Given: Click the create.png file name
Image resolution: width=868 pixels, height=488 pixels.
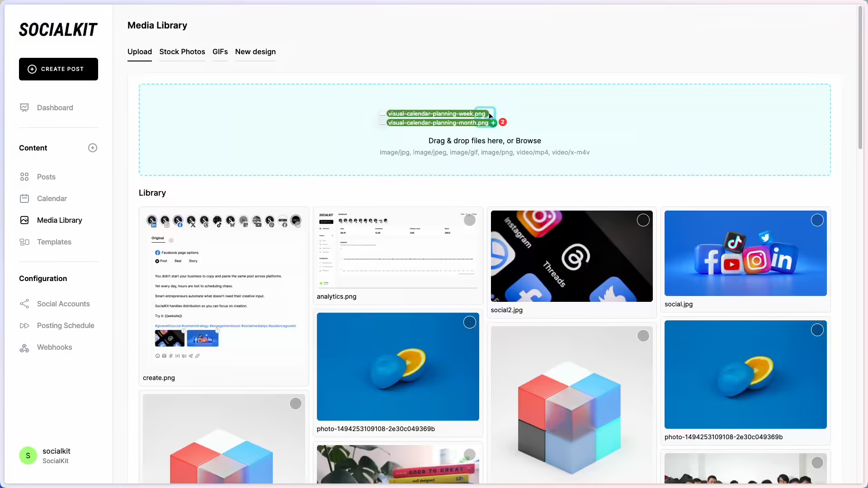Looking at the screenshot, I should coord(159,378).
